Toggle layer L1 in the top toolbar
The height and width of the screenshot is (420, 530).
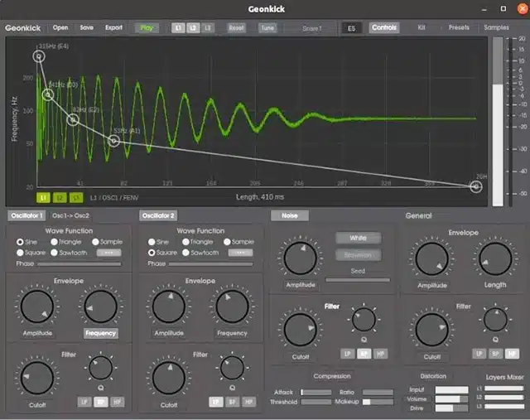coord(178,27)
